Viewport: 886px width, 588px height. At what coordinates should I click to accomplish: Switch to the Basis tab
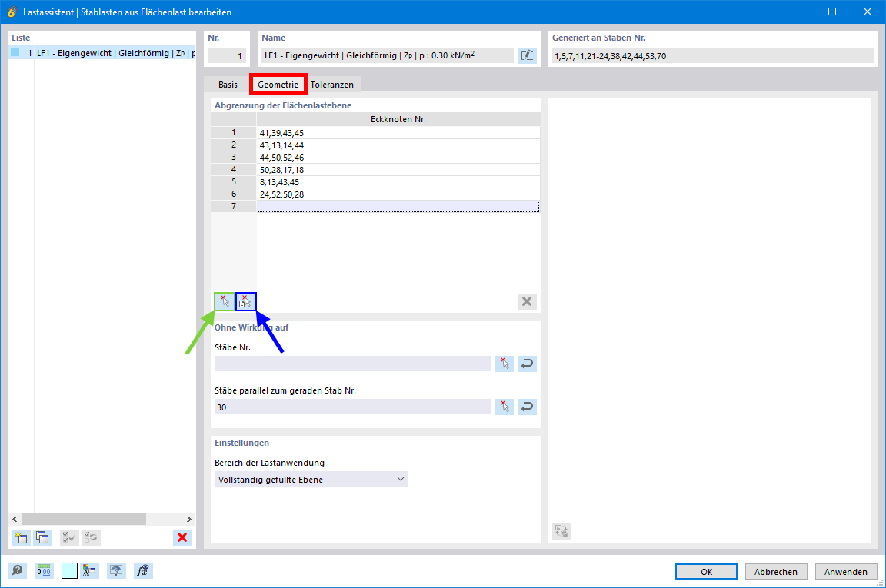228,84
